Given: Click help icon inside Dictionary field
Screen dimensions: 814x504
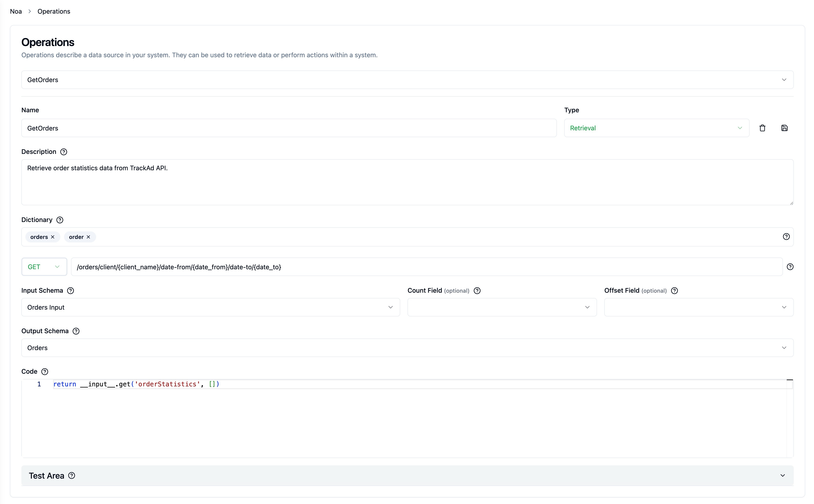Looking at the screenshot, I should 786,237.
